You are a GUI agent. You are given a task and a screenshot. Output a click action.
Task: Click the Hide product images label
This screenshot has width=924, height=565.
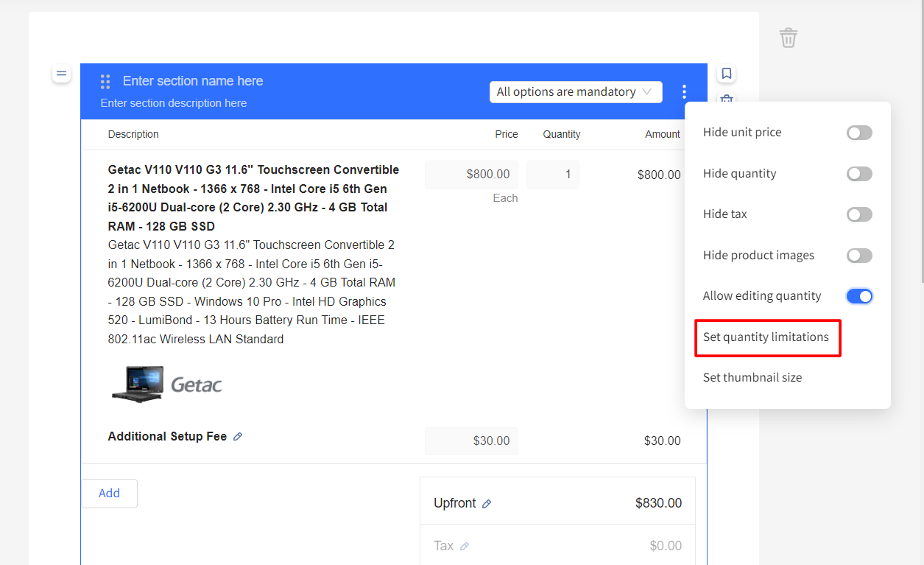758,256
